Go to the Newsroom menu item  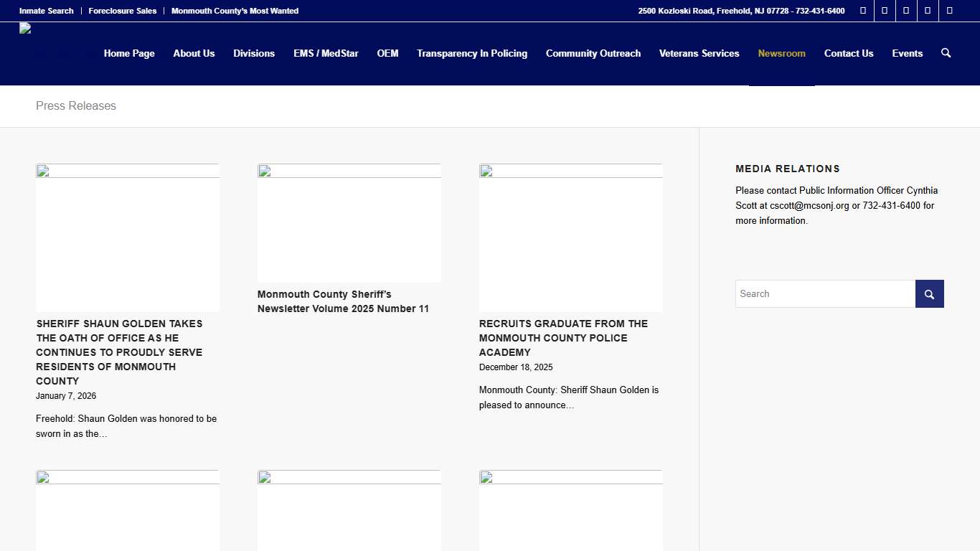point(781,54)
